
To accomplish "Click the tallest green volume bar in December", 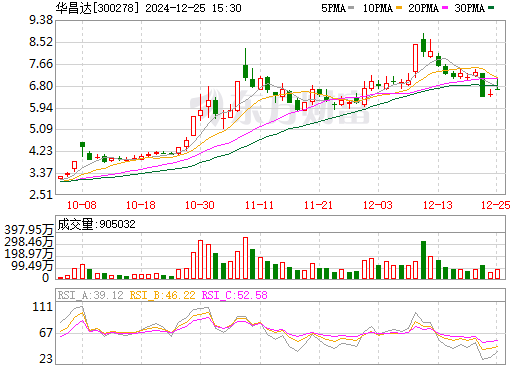I will [423, 260].
